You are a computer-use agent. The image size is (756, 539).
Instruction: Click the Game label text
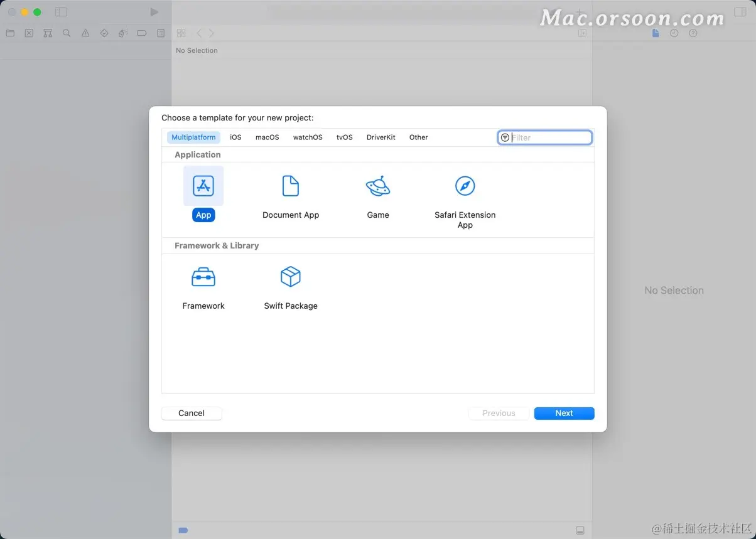[378, 215]
